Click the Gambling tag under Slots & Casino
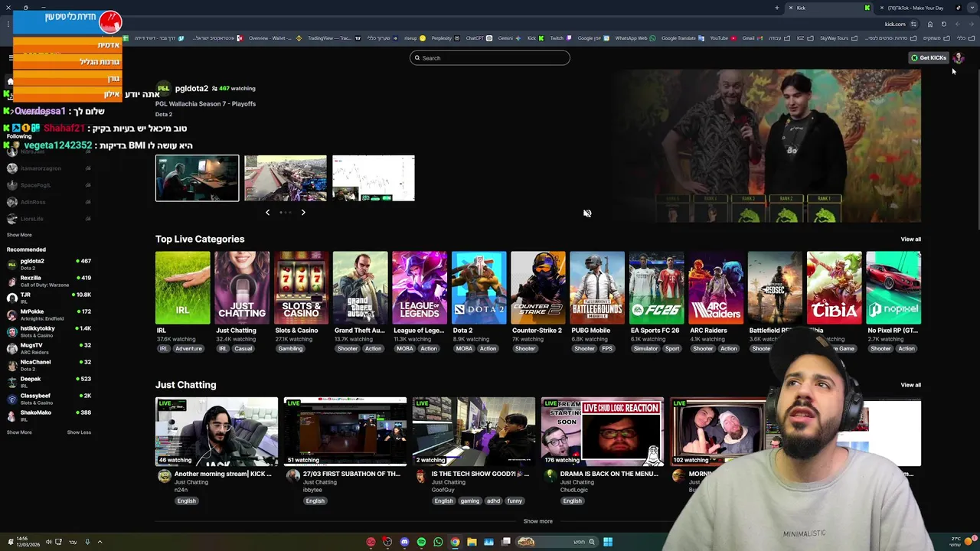 (290, 349)
